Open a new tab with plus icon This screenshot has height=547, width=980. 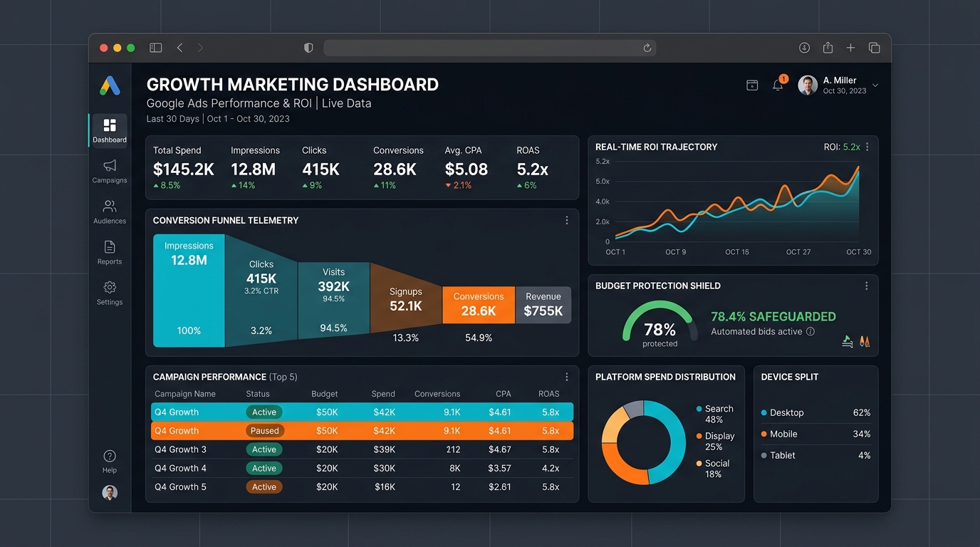point(850,48)
